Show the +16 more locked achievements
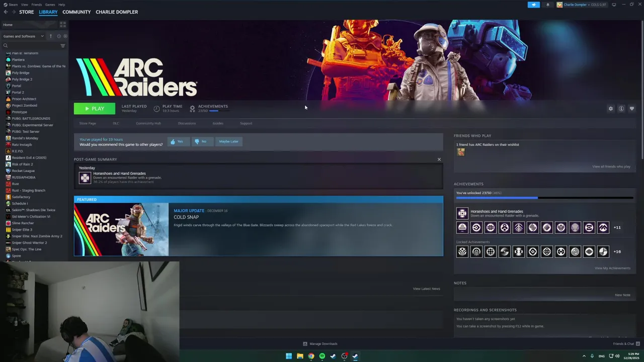 point(617,252)
